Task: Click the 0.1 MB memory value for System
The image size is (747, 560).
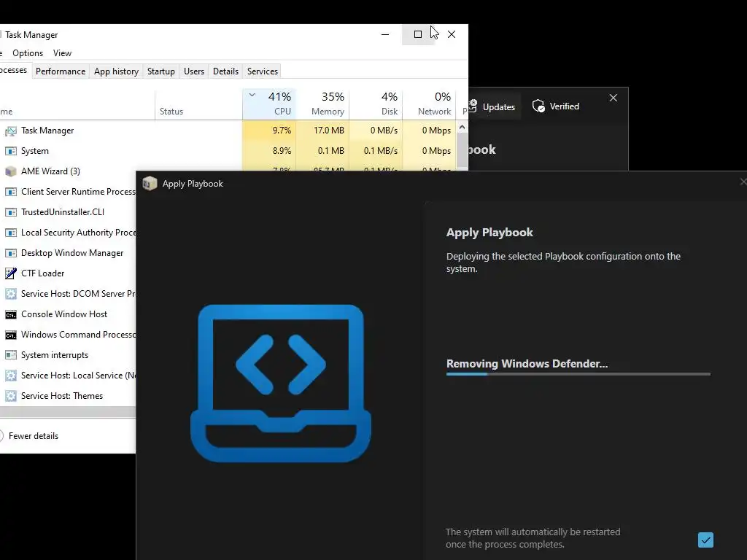Action: pos(331,151)
